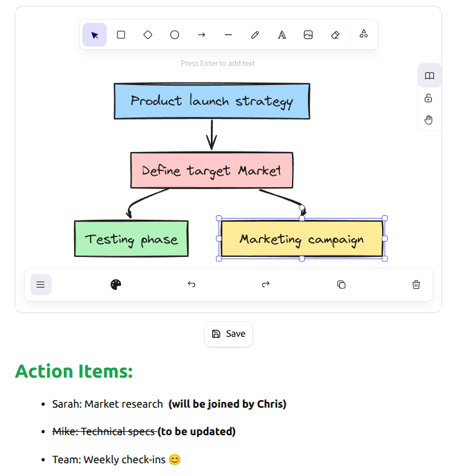Open the more shapes tools
This screenshot has width=453, height=476.
364,35
